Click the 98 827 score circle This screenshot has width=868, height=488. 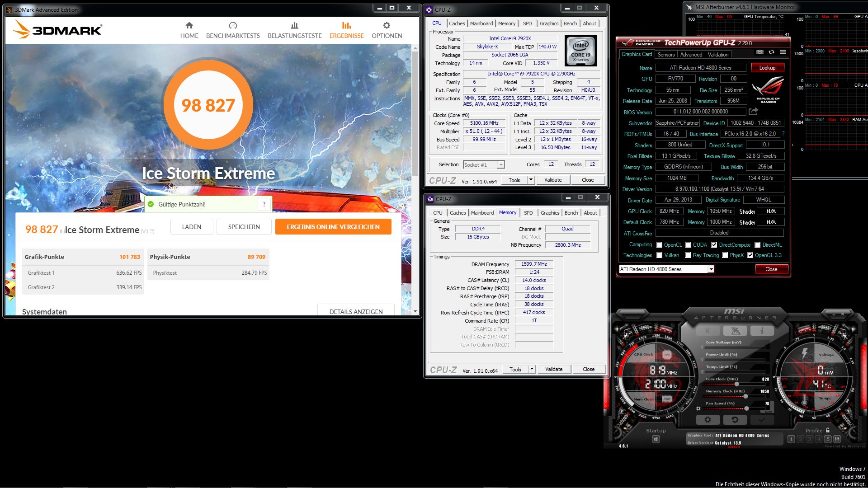coord(208,105)
